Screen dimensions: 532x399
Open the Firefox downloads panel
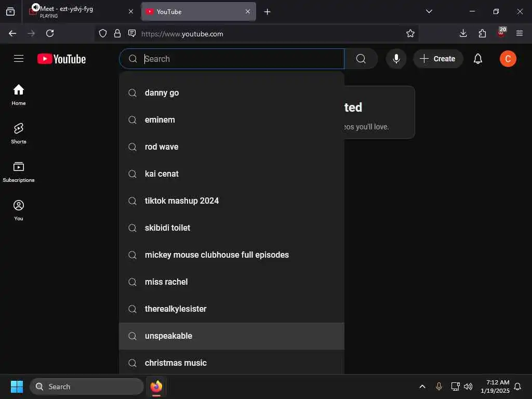463,33
